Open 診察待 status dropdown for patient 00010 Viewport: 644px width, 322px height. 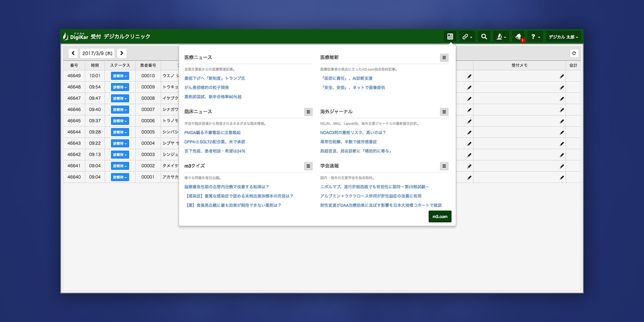(x=120, y=76)
